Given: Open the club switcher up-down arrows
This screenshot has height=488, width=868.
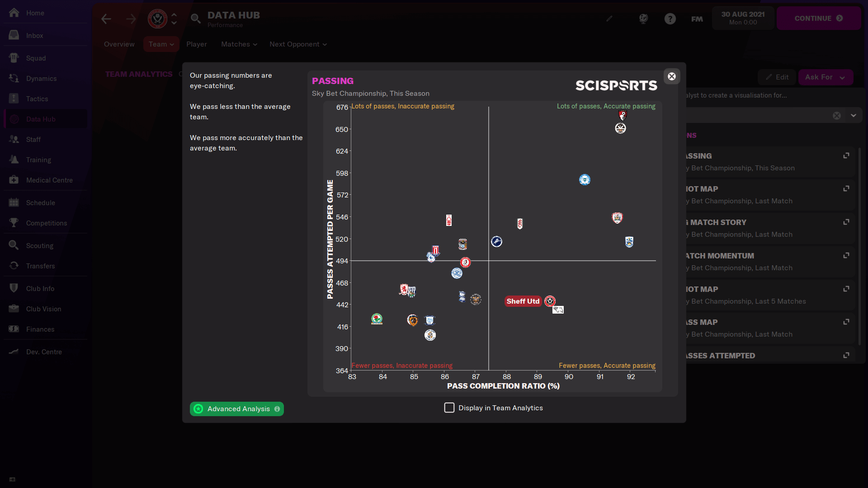Looking at the screenshot, I should click(x=174, y=19).
